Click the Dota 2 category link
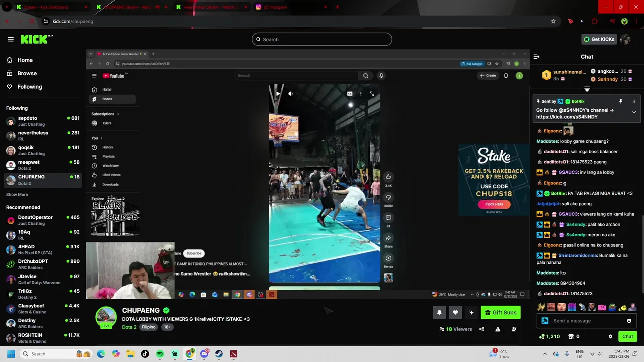This screenshot has width=644, height=362. click(x=129, y=327)
